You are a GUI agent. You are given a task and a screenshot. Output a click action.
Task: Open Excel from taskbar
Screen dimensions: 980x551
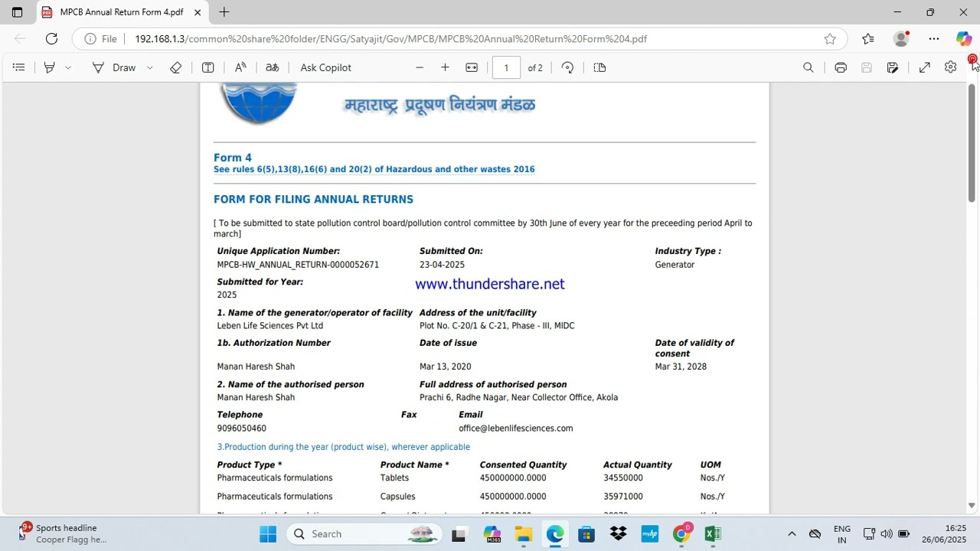click(x=712, y=534)
